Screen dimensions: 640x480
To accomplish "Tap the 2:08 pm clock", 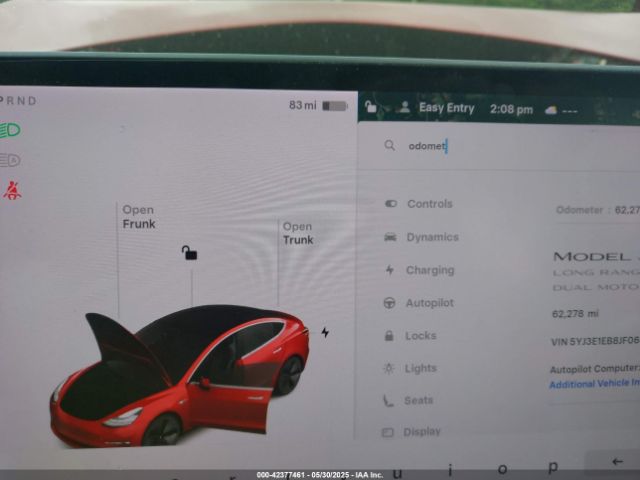I will [511, 109].
